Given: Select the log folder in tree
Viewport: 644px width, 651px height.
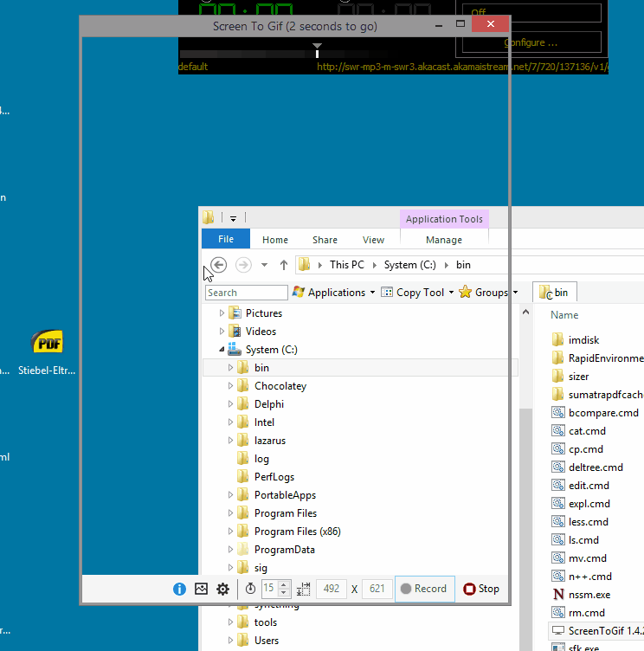Looking at the screenshot, I should pos(261,459).
